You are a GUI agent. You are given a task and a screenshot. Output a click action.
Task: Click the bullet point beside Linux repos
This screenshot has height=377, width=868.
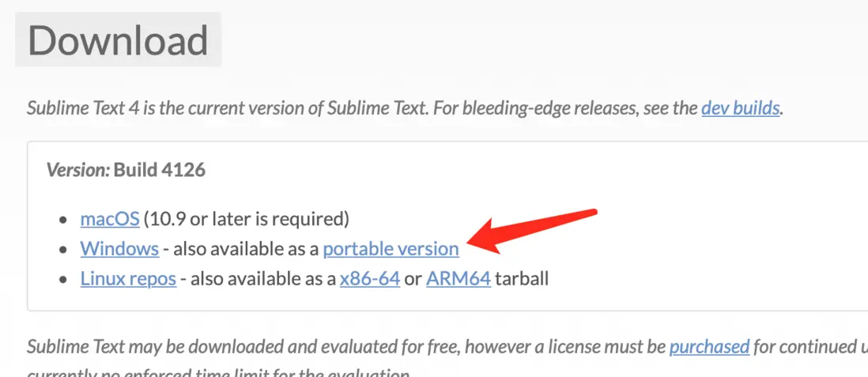click(x=64, y=279)
